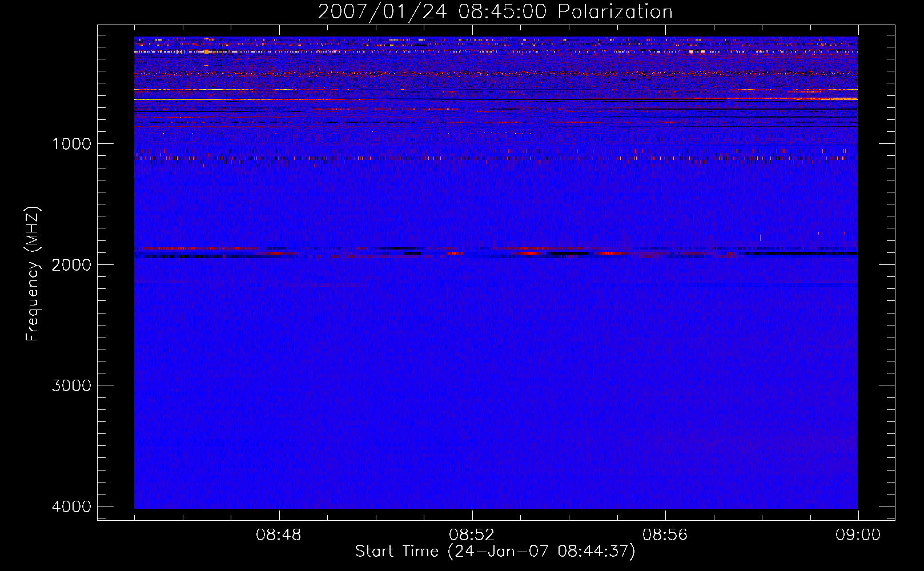Click the 'Frequency (MHZ)' axis label

pos(33,274)
